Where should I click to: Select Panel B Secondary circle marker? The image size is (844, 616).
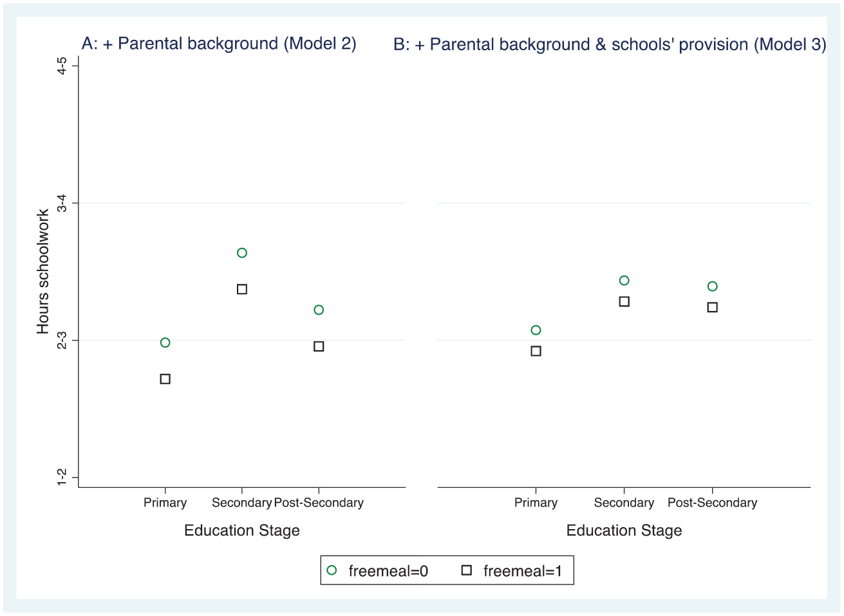click(x=624, y=281)
